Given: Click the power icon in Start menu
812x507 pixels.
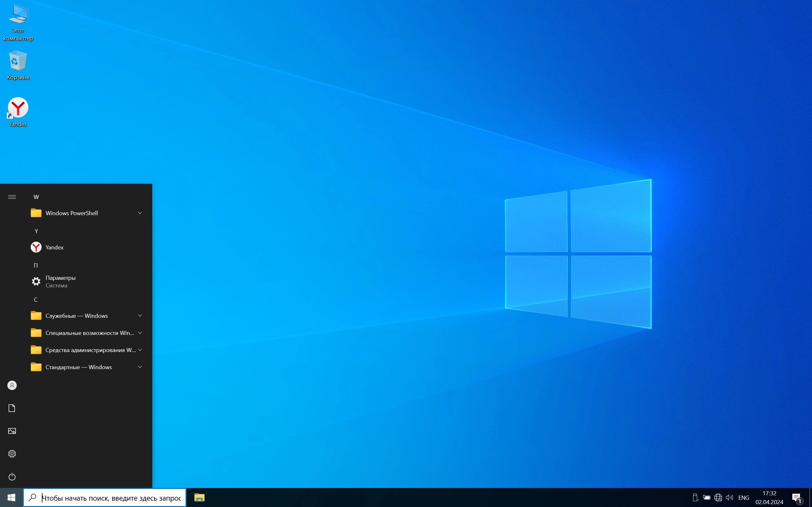Looking at the screenshot, I should point(12,477).
